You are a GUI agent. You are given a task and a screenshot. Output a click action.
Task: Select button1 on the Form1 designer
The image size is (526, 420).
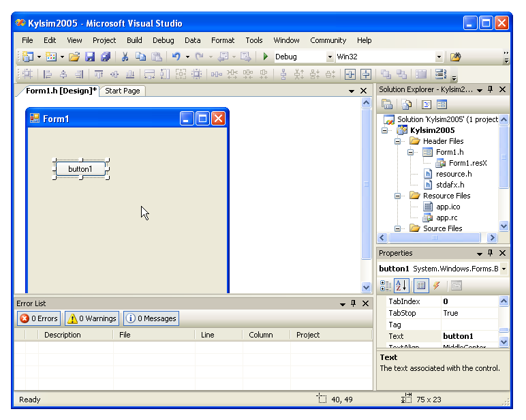pyautogui.click(x=80, y=169)
